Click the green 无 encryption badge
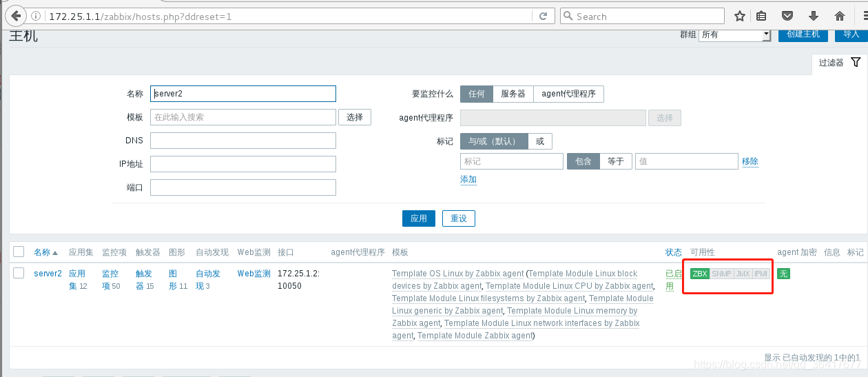Viewport: 868px width, 377px height. (783, 274)
